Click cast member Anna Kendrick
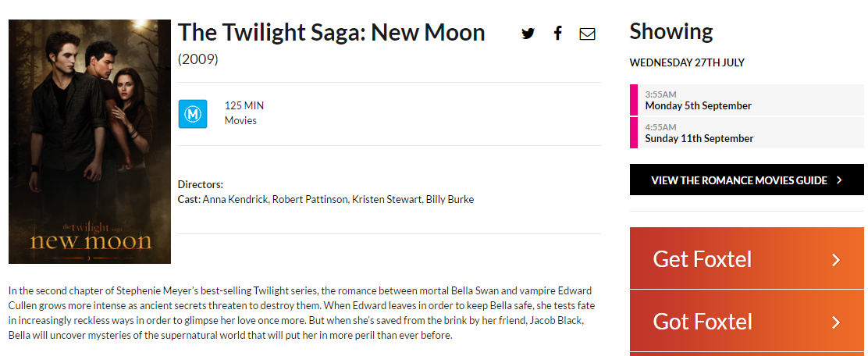This screenshot has height=356, width=868. tap(236, 200)
